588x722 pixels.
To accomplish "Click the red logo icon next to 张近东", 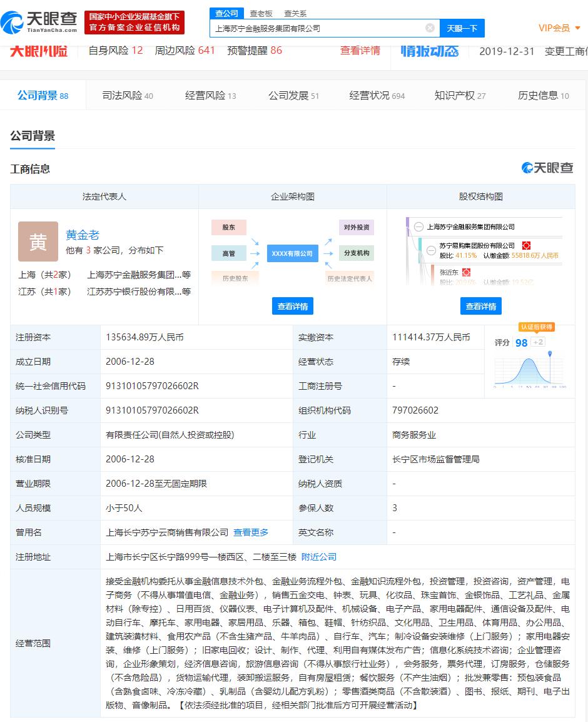I will pyautogui.click(x=467, y=272).
